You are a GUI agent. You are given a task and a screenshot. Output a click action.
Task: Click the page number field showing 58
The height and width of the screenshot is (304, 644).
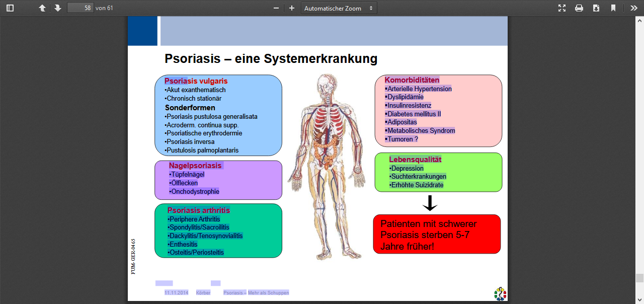pyautogui.click(x=80, y=8)
